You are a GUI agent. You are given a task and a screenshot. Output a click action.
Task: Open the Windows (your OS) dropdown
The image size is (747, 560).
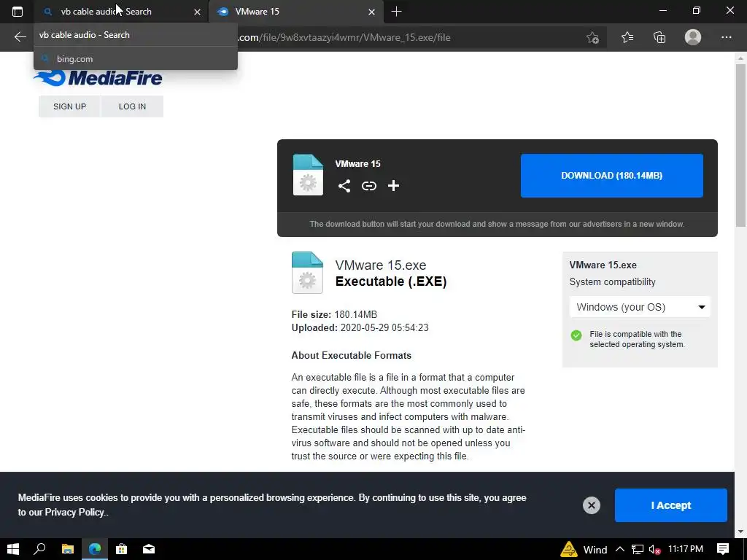coord(640,307)
